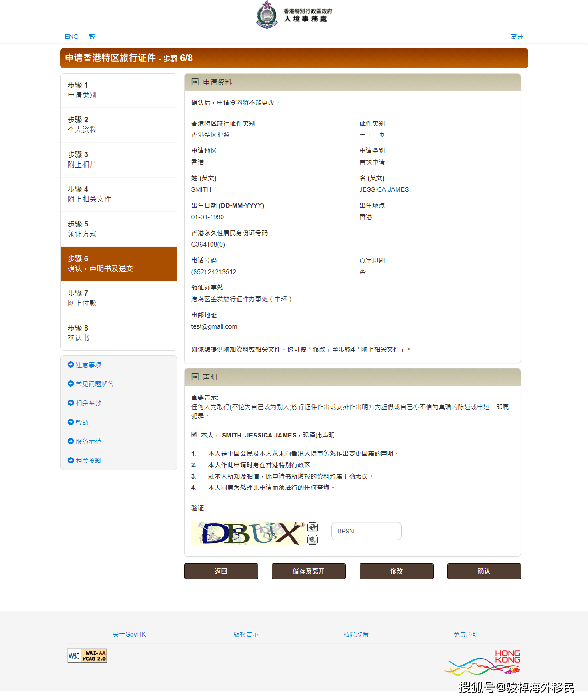588x700 pixels.
Task: Click arrow icon beside 注意事项
Action: click(x=71, y=364)
